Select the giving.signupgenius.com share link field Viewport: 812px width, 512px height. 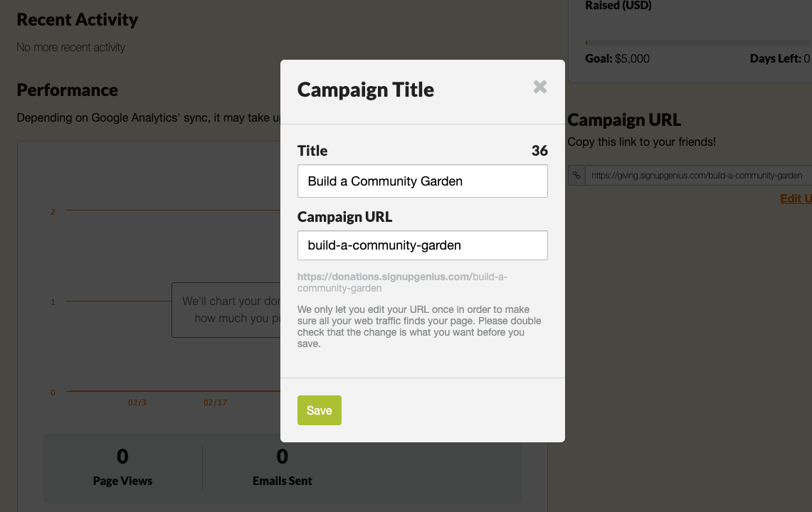698,176
